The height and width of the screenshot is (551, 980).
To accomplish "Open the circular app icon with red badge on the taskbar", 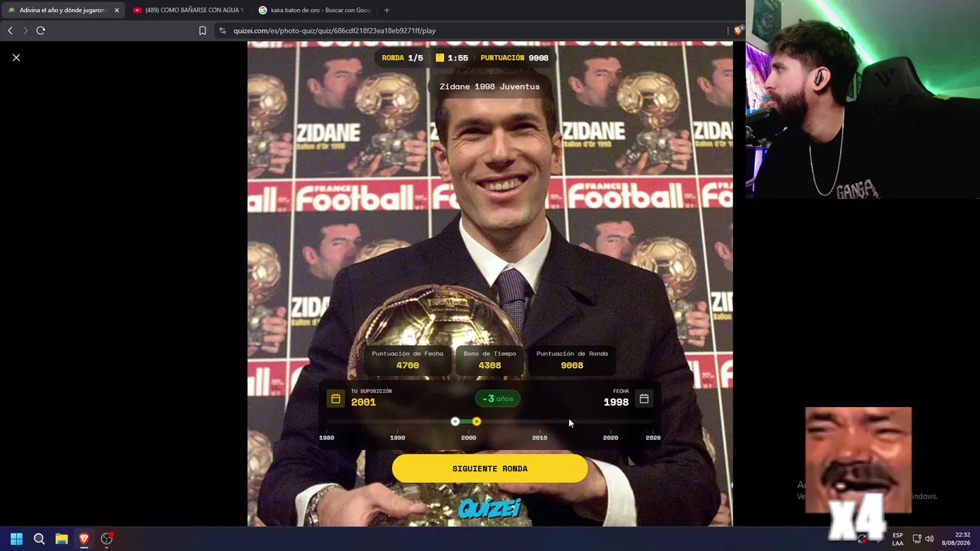I will (x=106, y=539).
